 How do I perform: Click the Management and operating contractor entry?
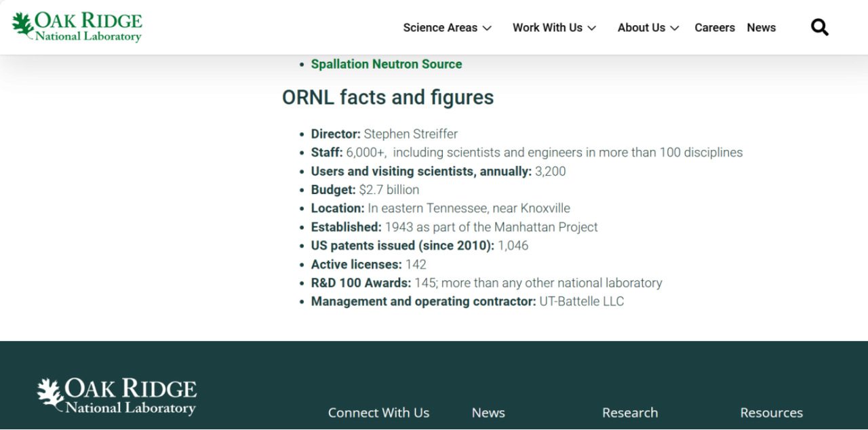(x=468, y=301)
